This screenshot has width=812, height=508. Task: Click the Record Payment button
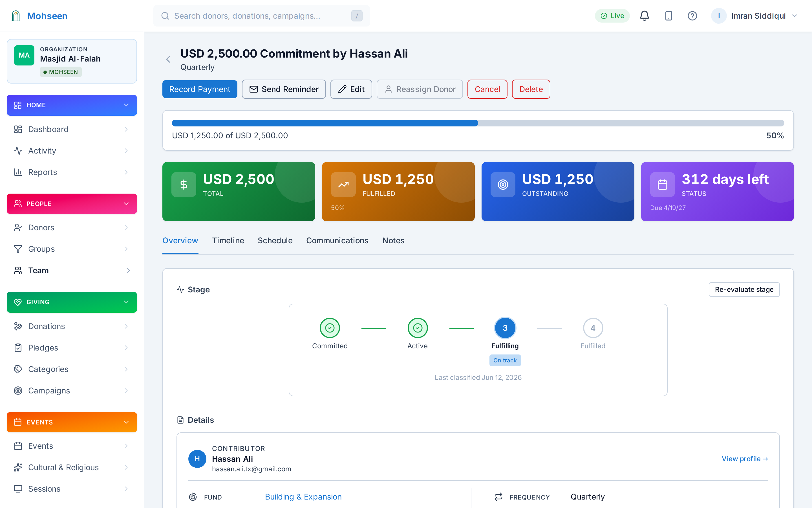tap(200, 89)
